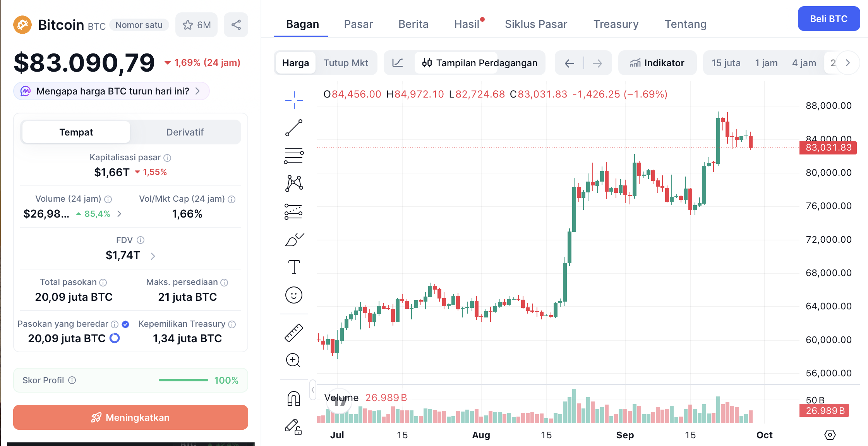Open the emoji sticker tool

(x=294, y=295)
